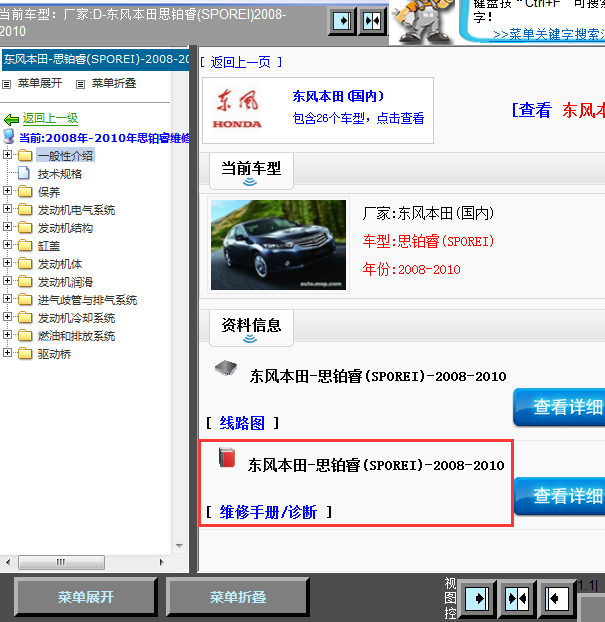Expand the 燃油和排放系统 tree node
The image size is (605, 622).
click(7, 334)
